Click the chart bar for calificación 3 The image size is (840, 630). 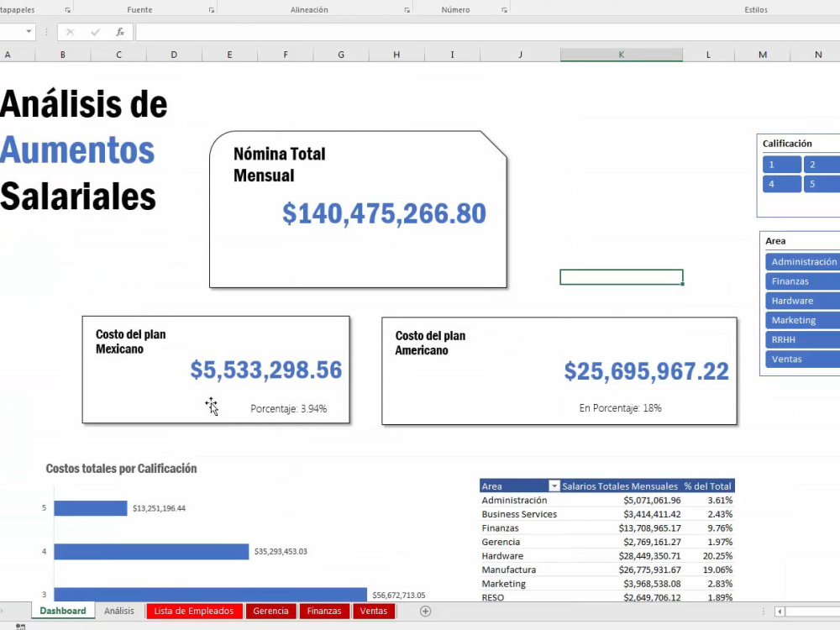[x=211, y=595]
